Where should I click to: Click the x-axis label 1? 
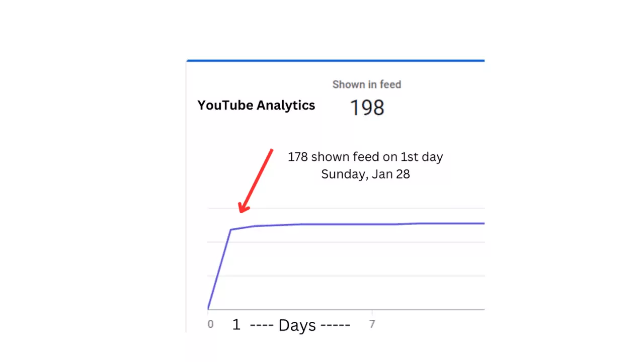[236, 325]
